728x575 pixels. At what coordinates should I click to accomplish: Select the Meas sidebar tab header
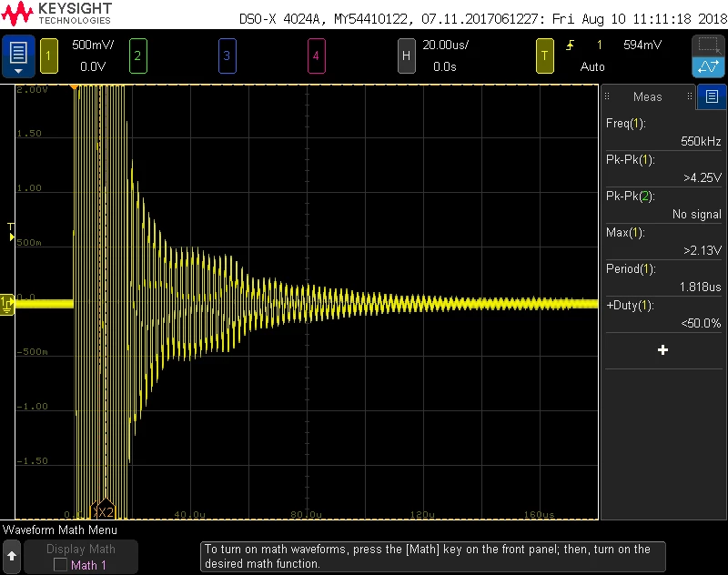(x=648, y=96)
